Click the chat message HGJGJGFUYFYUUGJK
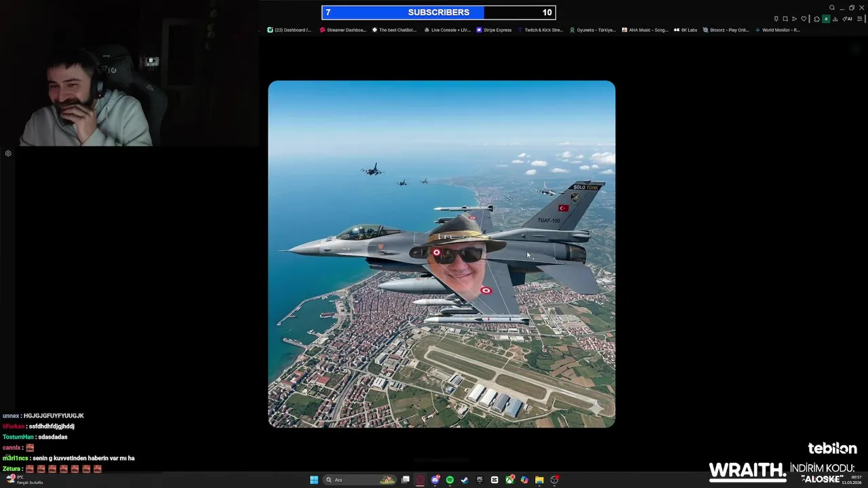Screen dimensions: 868x488 coord(54,416)
